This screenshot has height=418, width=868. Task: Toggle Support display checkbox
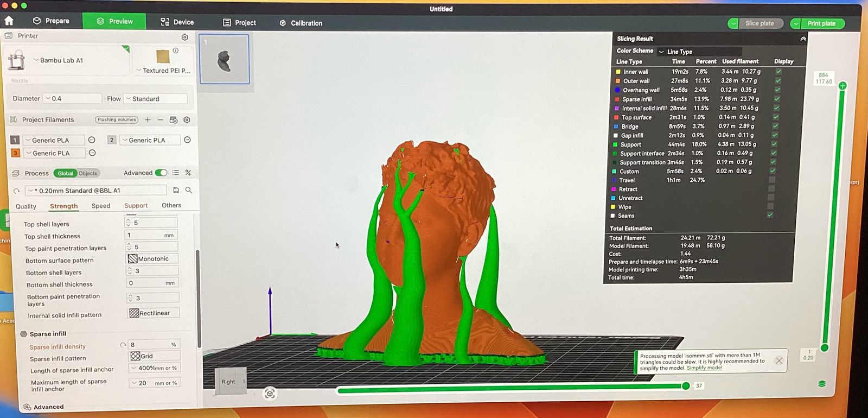pos(774,144)
